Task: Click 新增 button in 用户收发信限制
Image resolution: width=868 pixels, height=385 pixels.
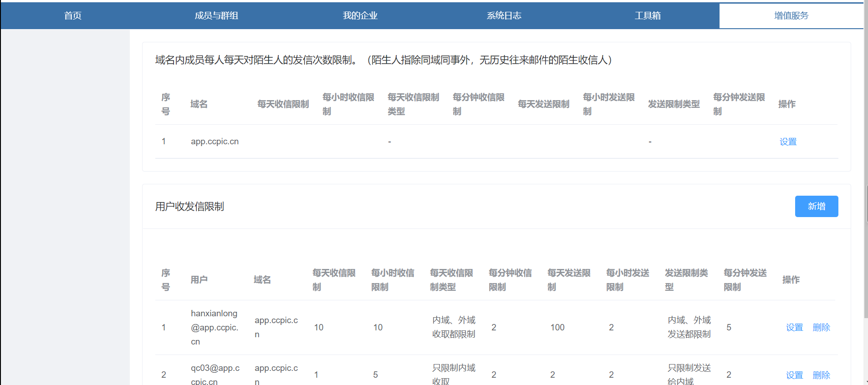Action: [x=817, y=206]
